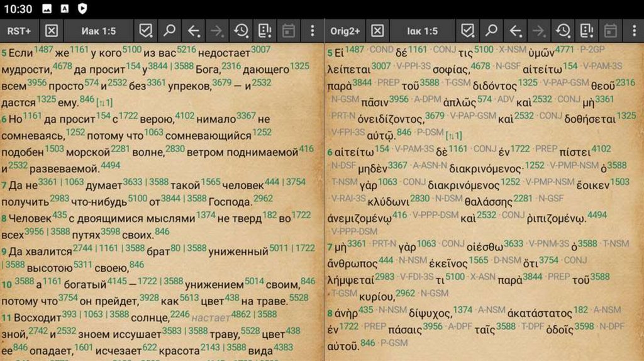The image size is (644, 361).
Task: Close the RST+ Bible window
Action: (52, 30)
